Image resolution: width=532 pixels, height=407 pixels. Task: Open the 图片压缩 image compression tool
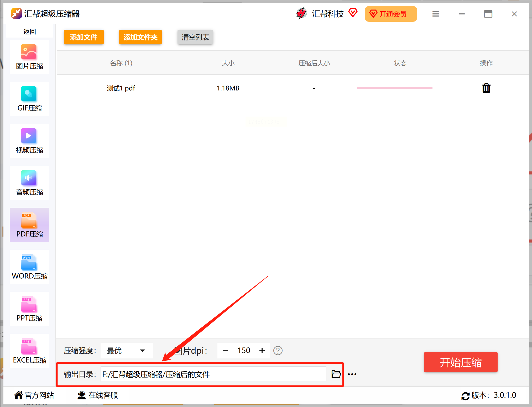(x=29, y=57)
